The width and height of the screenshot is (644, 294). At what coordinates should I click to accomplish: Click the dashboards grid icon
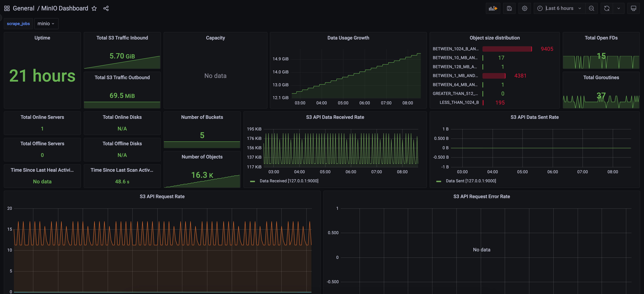(x=7, y=8)
